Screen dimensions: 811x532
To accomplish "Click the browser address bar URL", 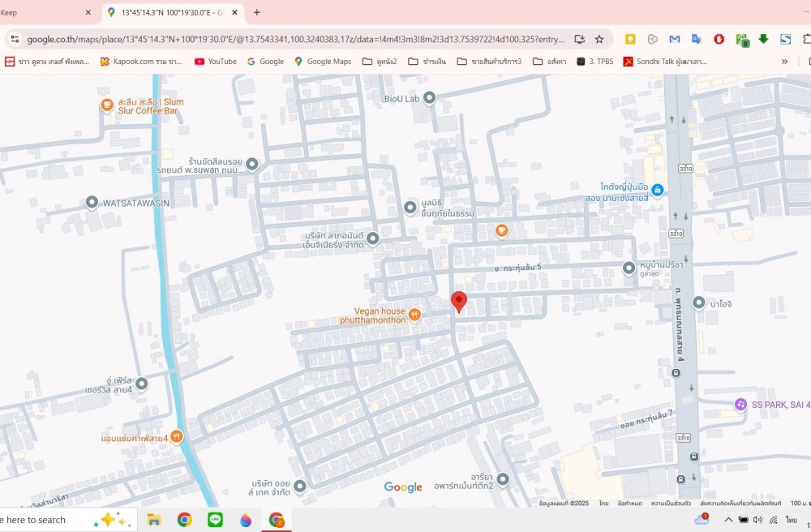I will 295,39.
